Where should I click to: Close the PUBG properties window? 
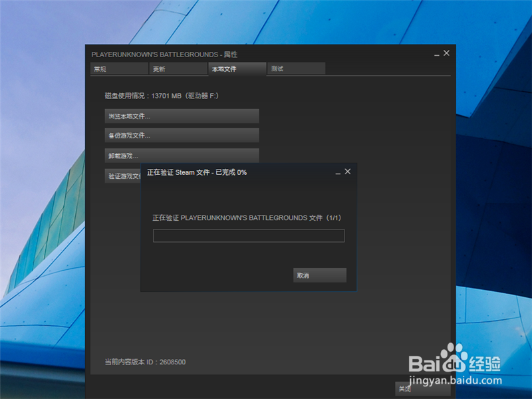click(446, 53)
